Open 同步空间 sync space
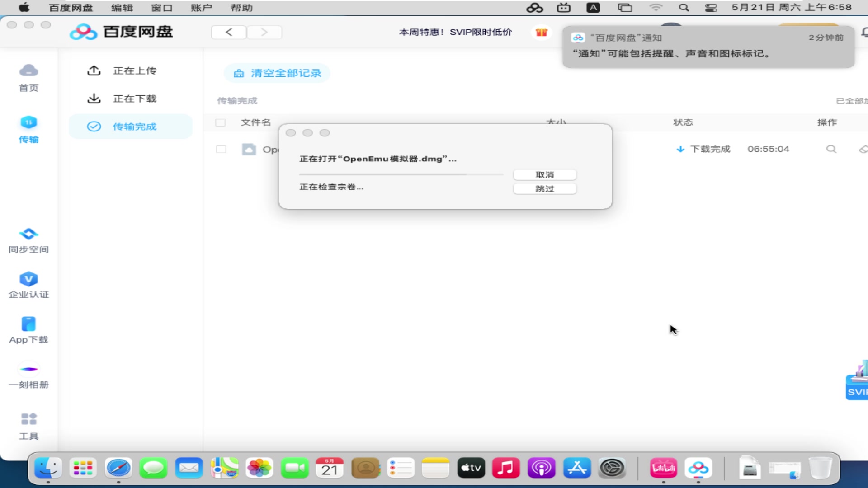 tap(28, 241)
